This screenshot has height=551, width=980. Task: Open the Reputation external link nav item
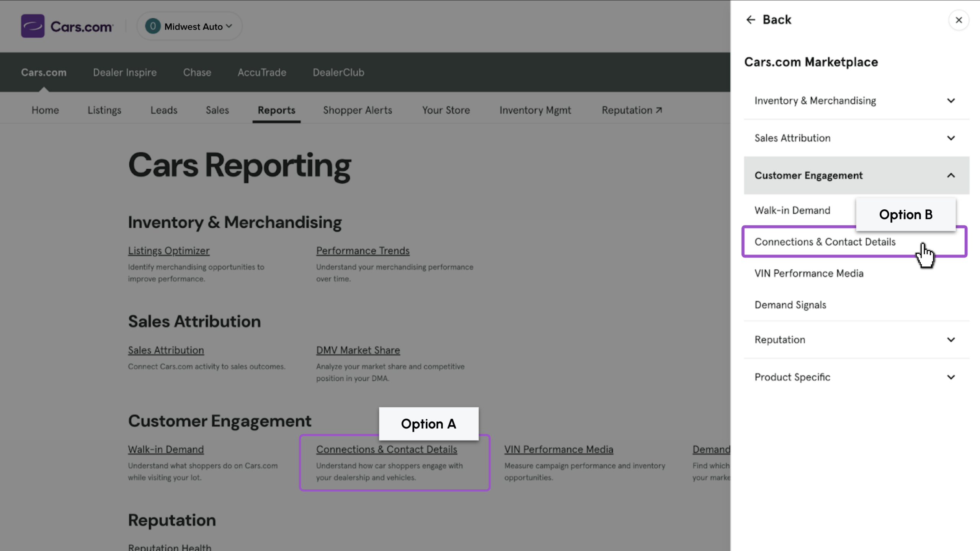click(632, 110)
